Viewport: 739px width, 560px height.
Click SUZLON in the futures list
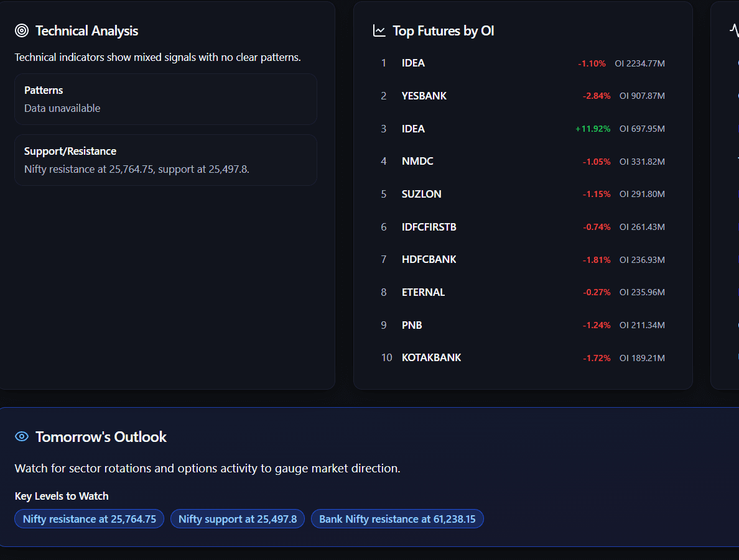pos(421,194)
